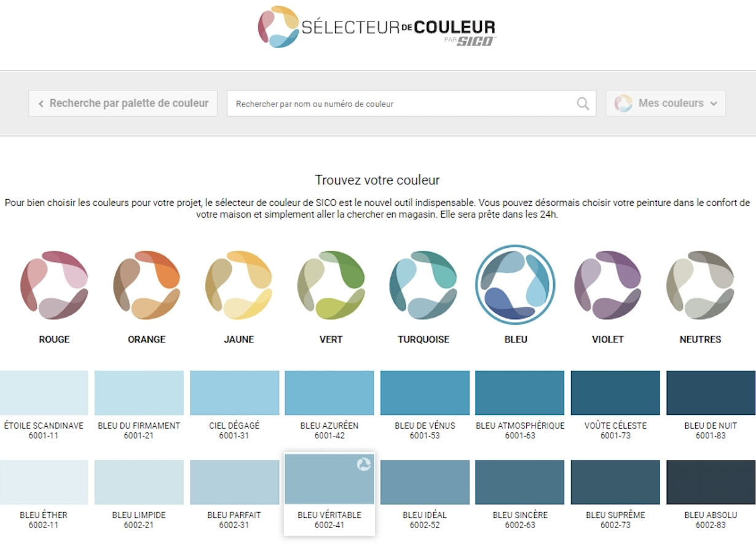Select the Rouge color family icon
This screenshot has width=756, height=546.
[x=54, y=285]
